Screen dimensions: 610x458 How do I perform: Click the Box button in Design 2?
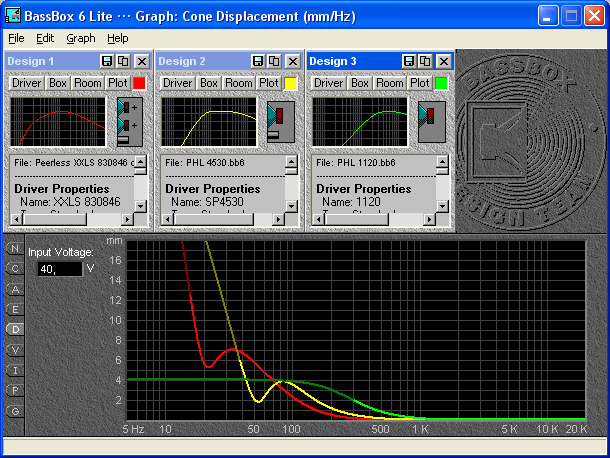click(x=209, y=83)
